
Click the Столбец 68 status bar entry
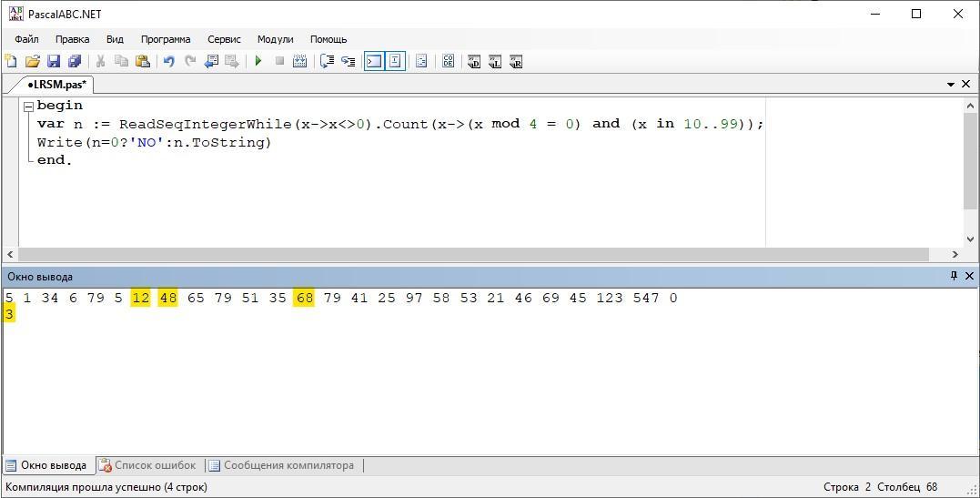(x=907, y=487)
